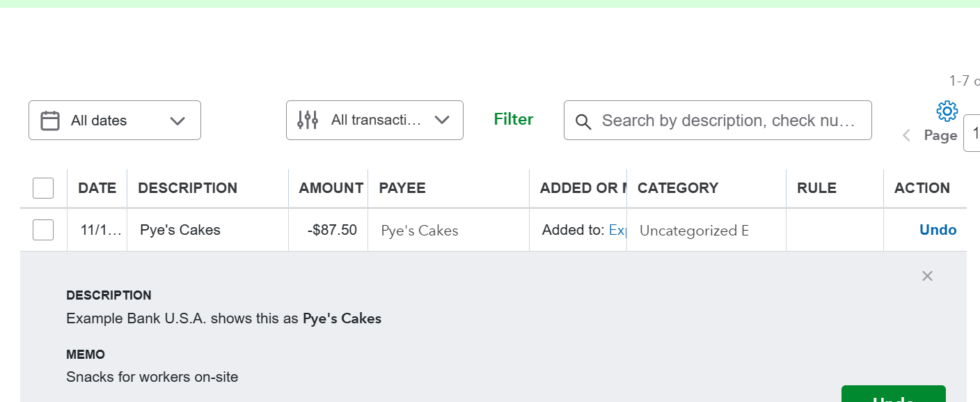Click the search magnifier icon
This screenshot has height=402, width=980.
pos(583,121)
